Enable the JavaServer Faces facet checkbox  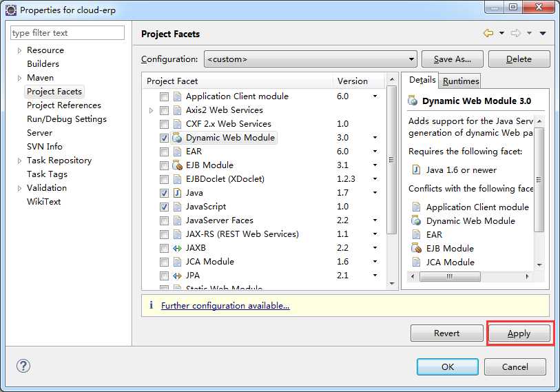point(164,220)
